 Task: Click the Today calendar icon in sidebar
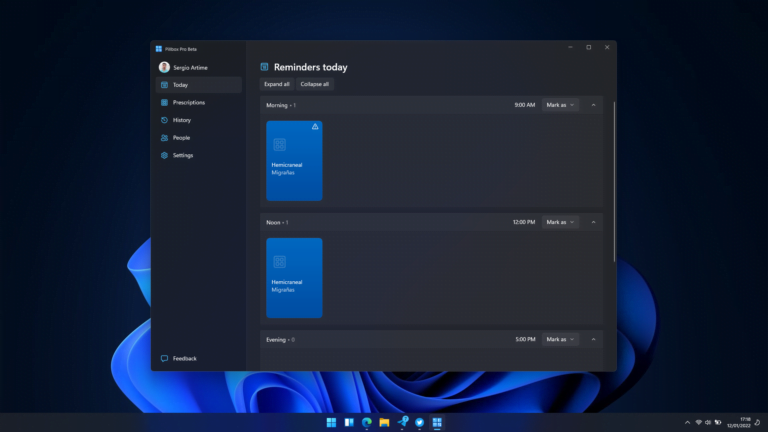[x=165, y=85]
